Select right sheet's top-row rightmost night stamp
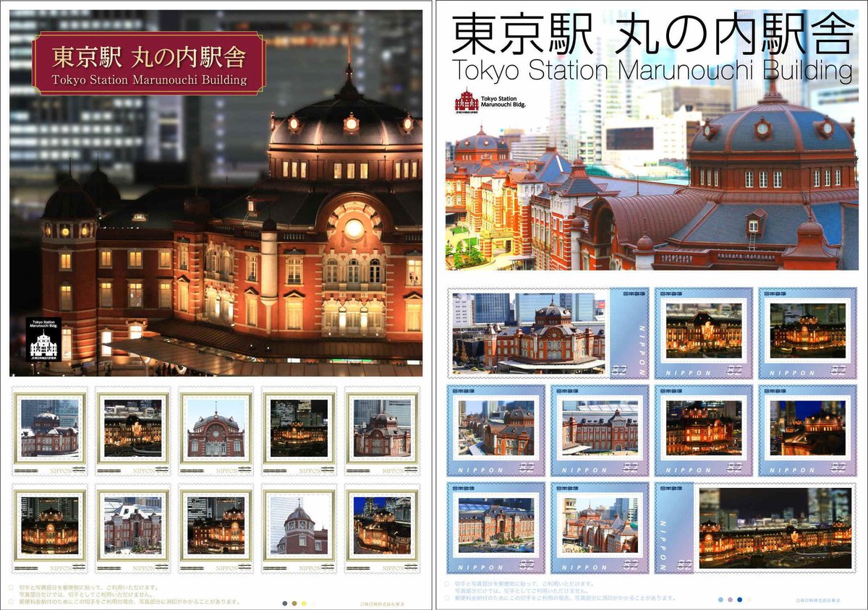 point(808,333)
